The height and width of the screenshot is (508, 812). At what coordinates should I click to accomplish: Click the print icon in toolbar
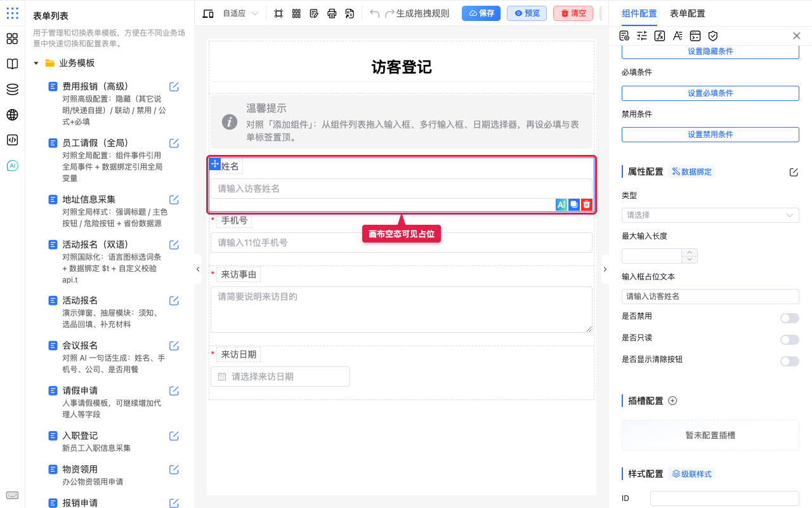(x=332, y=13)
